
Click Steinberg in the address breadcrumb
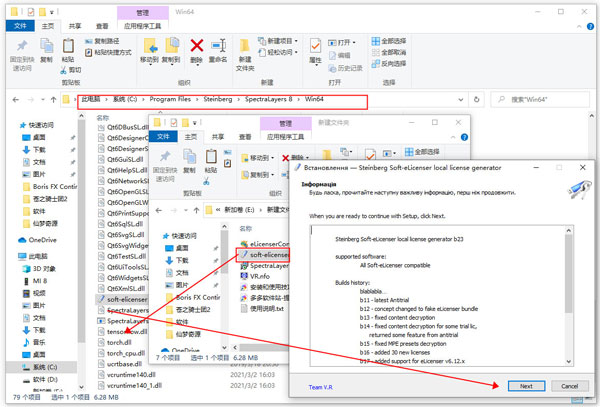218,99
